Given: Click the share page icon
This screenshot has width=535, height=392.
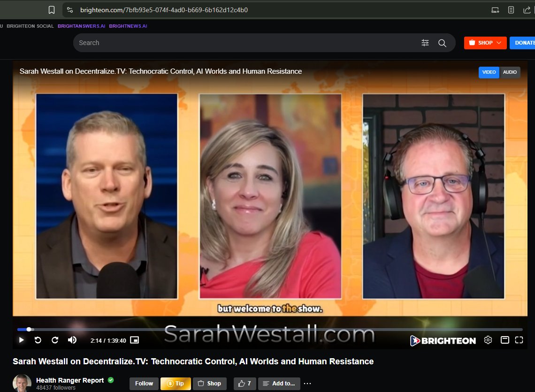Looking at the screenshot, I should [527, 10].
